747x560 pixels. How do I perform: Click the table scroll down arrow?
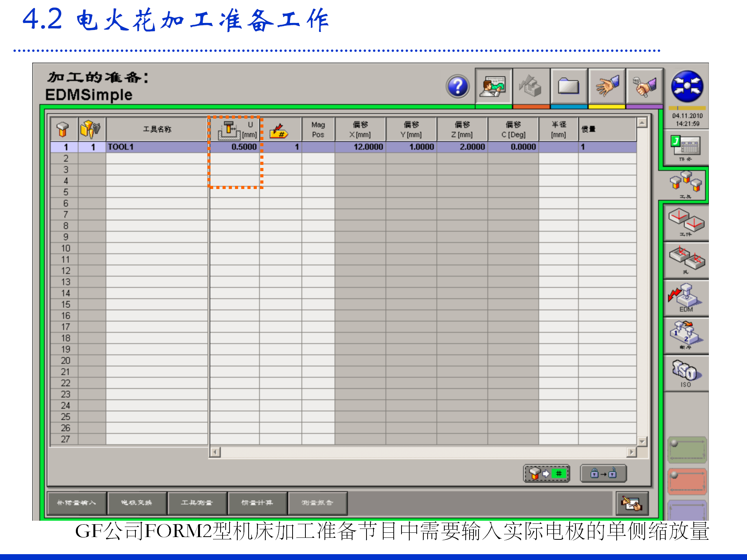click(642, 441)
